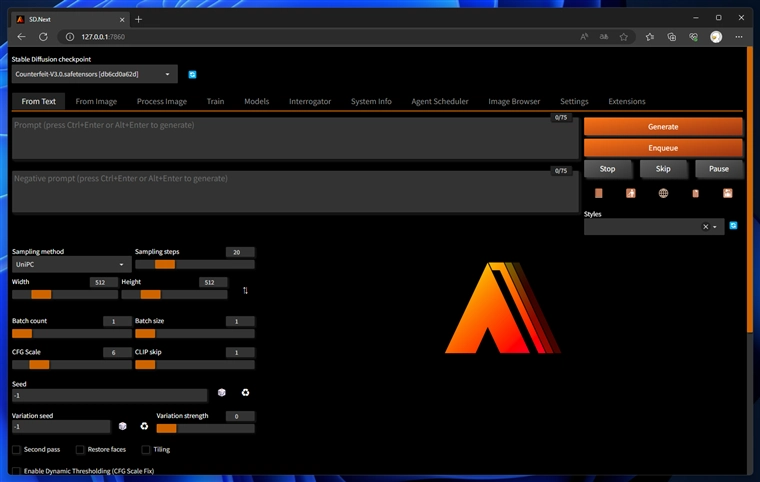
Task: Randomize seed with the dice icon beside Seed
Action: coord(222,392)
